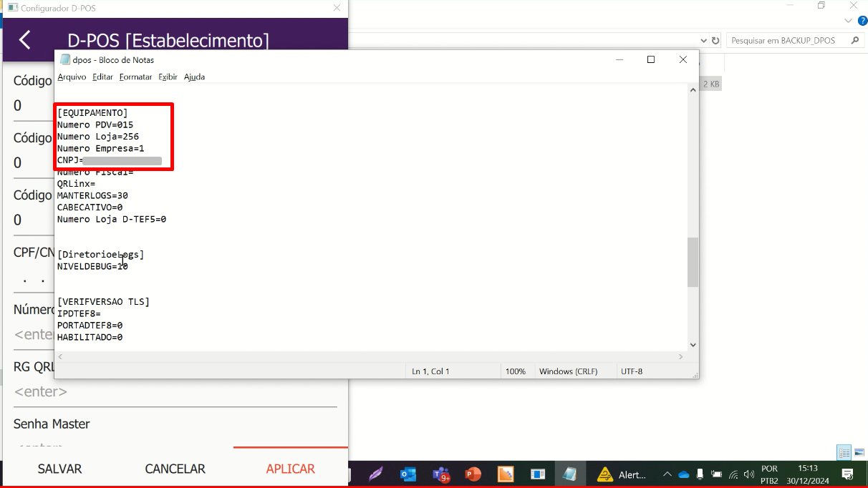Click the Notepad scroll down arrow
The height and width of the screenshot is (488, 868).
pyautogui.click(x=693, y=344)
